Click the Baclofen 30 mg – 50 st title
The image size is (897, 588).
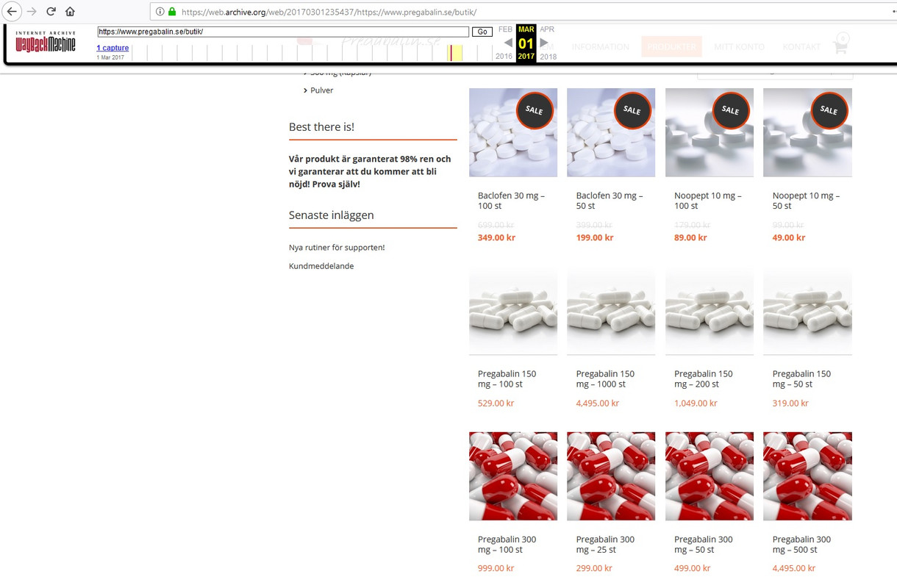610,201
